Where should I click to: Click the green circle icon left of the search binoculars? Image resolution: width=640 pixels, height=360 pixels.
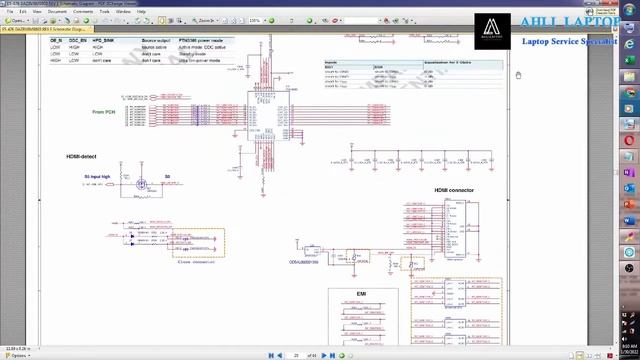point(309,21)
